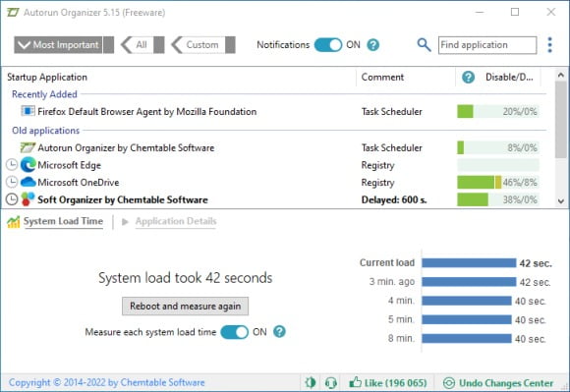Click the Disable/Delay column help icon
The height and width of the screenshot is (392, 570).
click(x=468, y=77)
